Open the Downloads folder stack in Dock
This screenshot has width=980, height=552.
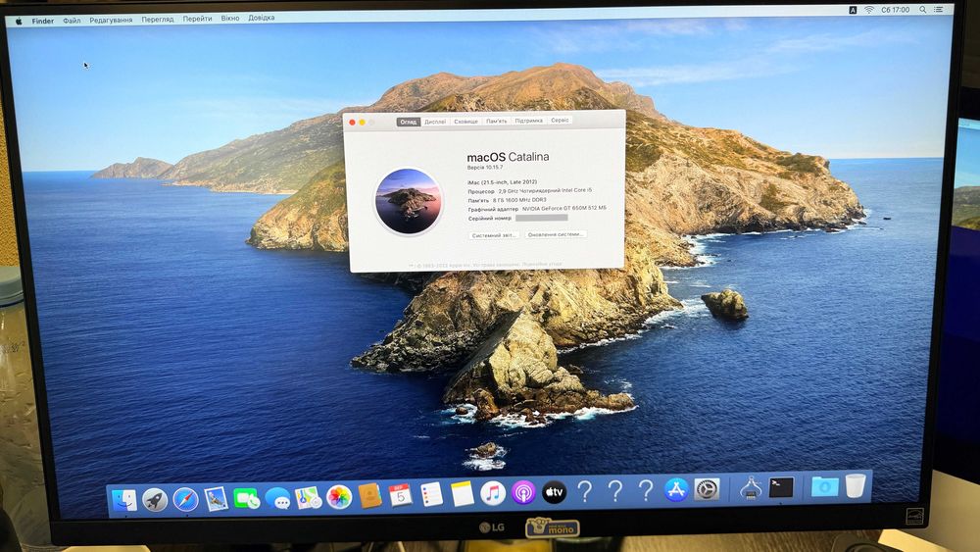pyautogui.click(x=824, y=486)
